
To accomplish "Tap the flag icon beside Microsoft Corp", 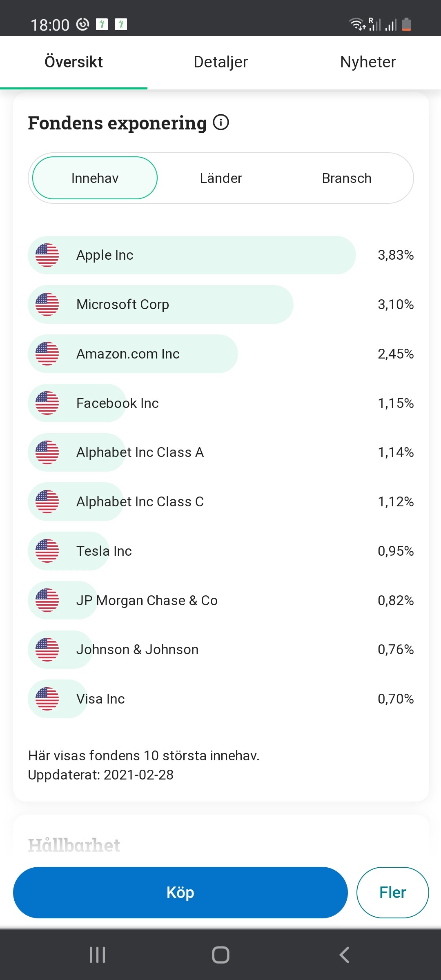I will pyautogui.click(x=47, y=305).
